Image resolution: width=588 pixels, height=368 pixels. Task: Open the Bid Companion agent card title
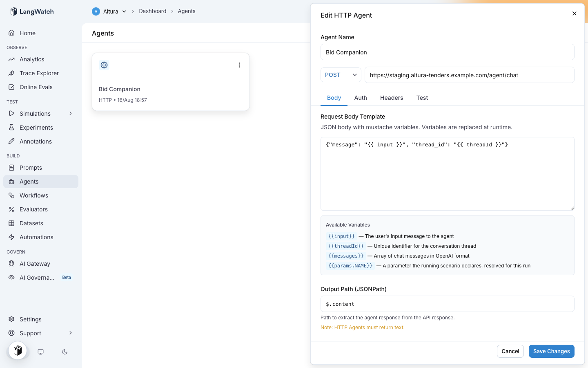(120, 89)
